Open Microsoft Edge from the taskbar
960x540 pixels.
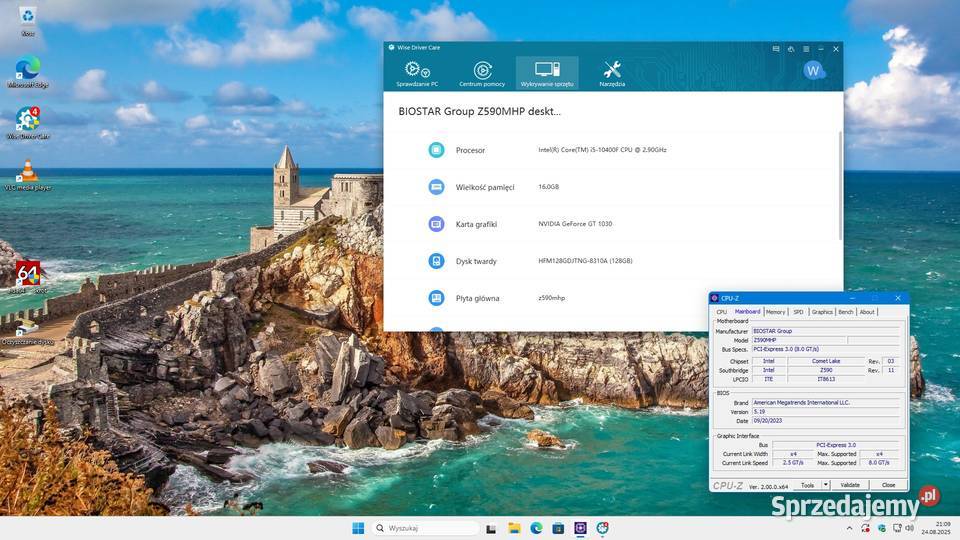click(536, 528)
